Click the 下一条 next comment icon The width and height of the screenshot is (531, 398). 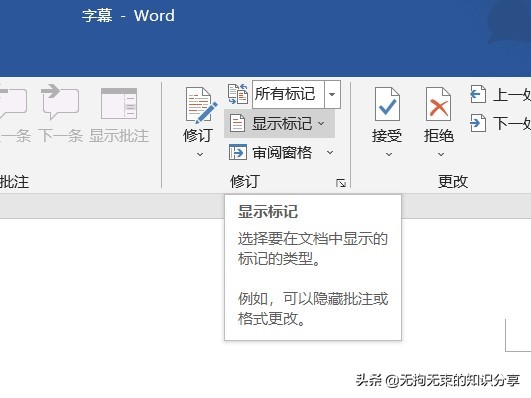coord(60,101)
